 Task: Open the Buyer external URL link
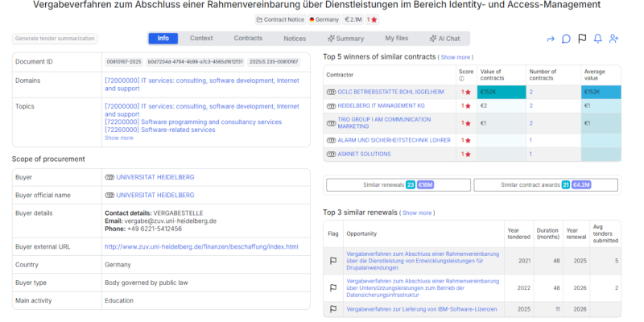pos(201,247)
